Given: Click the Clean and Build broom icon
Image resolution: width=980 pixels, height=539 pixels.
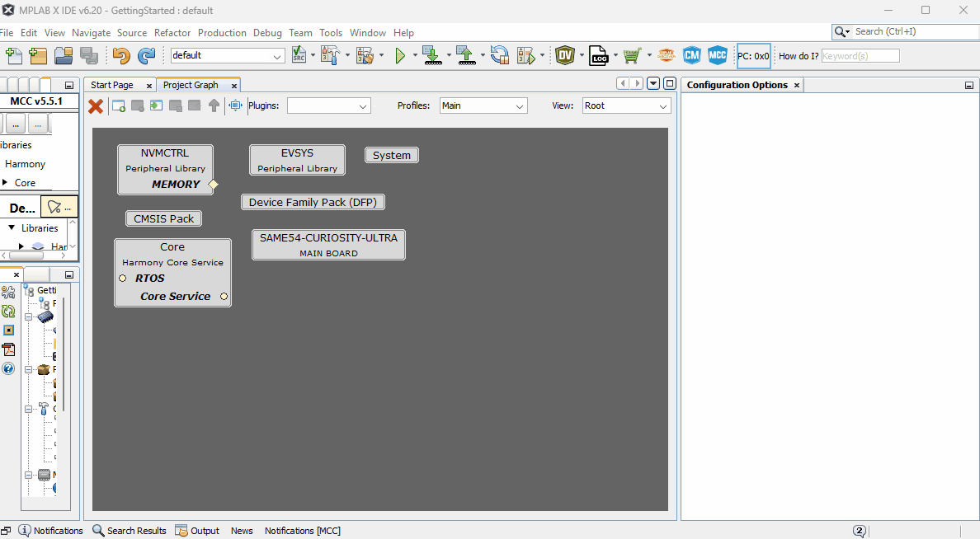Looking at the screenshot, I should (x=365, y=55).
